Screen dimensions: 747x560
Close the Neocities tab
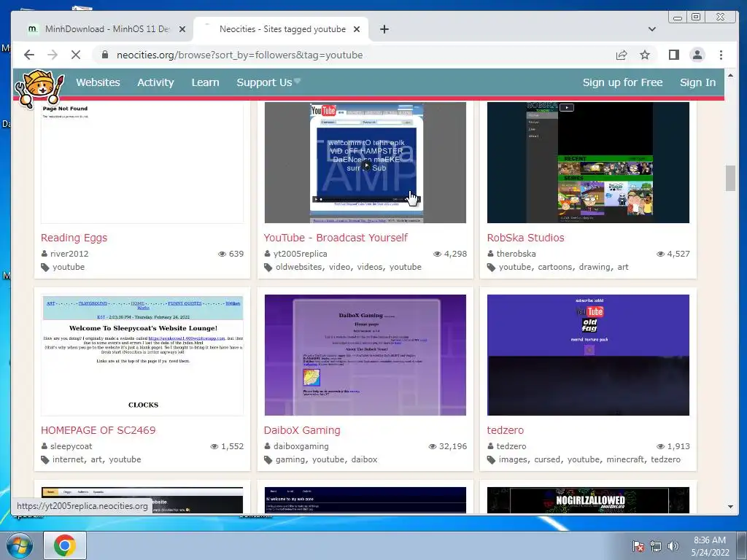(x=356, y=29)
